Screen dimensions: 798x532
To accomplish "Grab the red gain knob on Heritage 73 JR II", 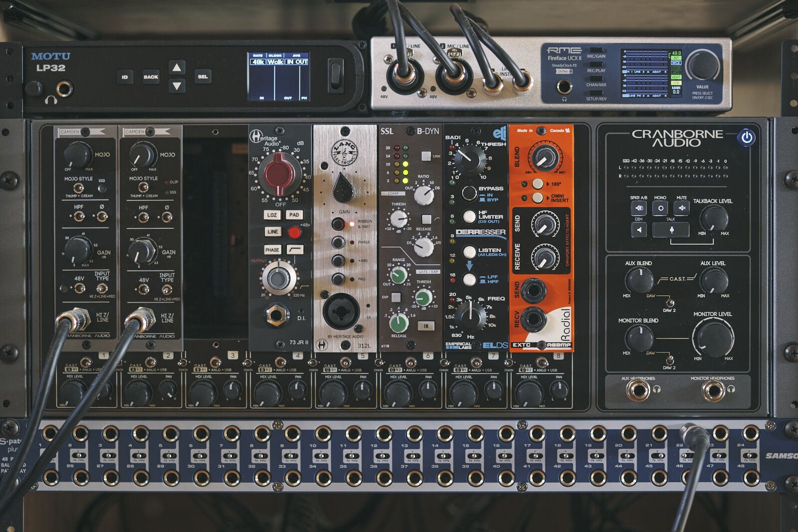I will pyautogui.click(x=280, y=174).
